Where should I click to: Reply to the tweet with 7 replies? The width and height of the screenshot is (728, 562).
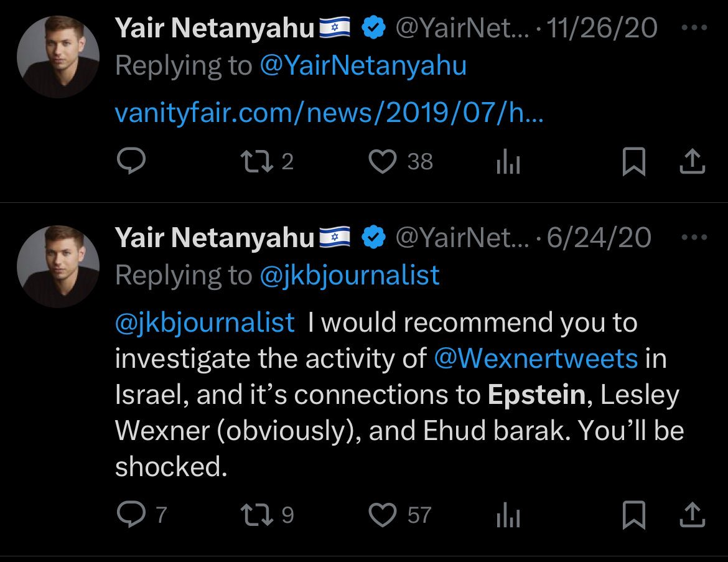tap(131, 515)
